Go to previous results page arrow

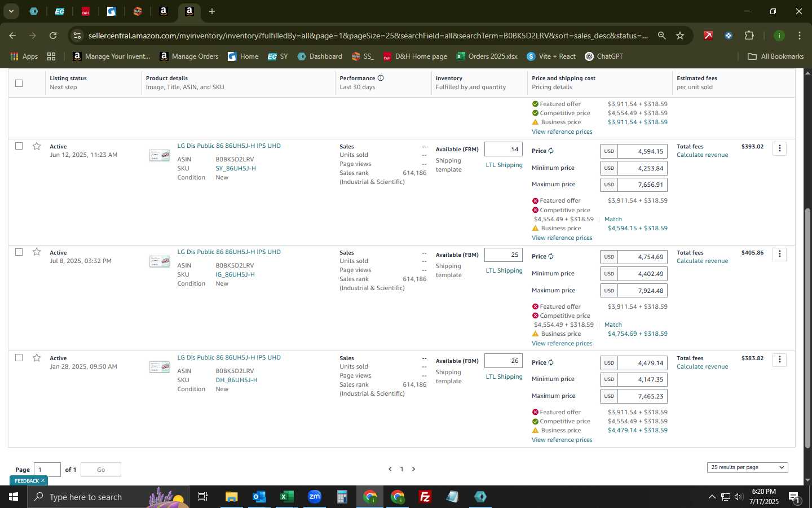390,469
